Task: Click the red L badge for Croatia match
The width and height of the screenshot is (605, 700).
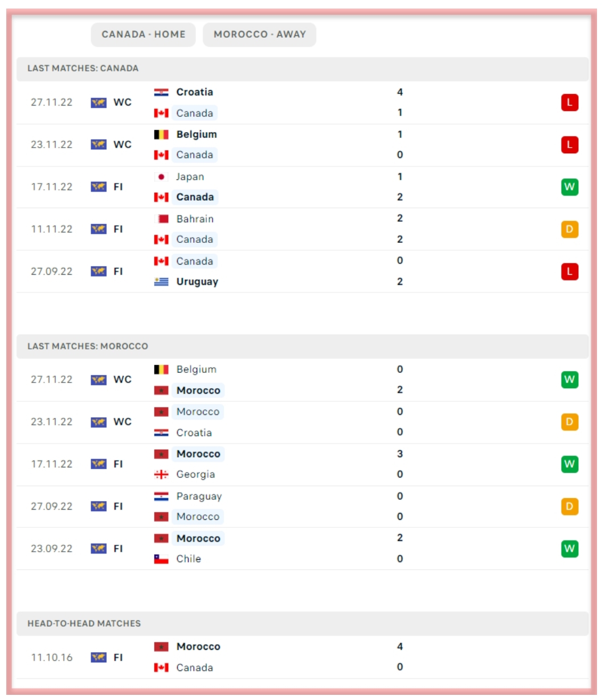Action: pyautogui.click(x=569, y=103)
